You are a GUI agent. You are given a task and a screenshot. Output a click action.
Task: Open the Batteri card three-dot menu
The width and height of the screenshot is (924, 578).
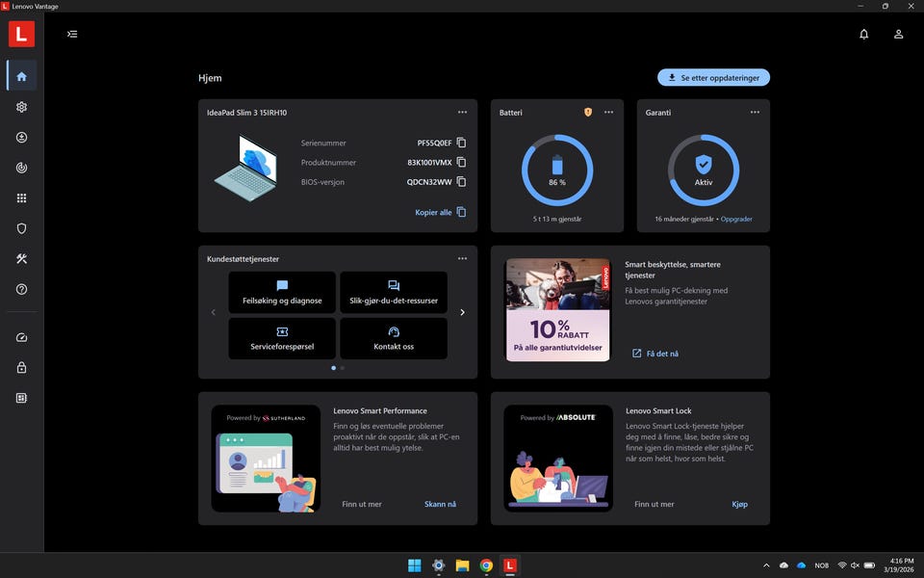(x=608, y=112)
